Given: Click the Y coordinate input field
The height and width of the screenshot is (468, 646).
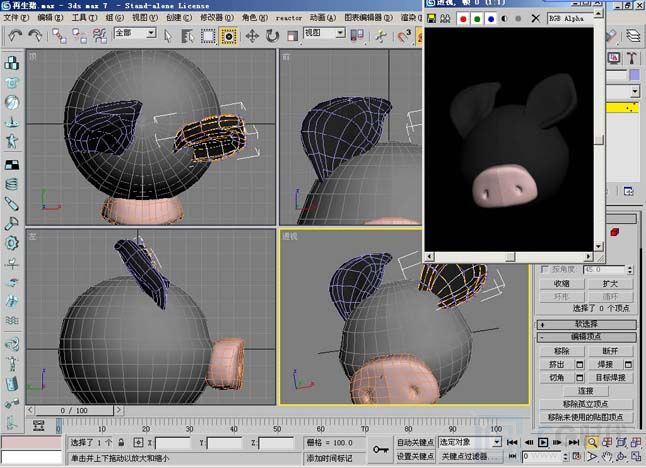Looking at the screenshot, I should coord(225,443).
